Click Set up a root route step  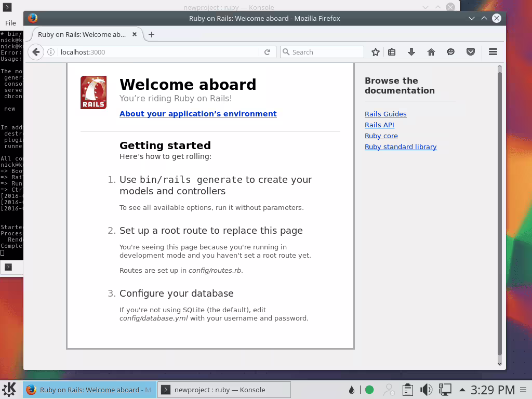click(x=211, y=230)
